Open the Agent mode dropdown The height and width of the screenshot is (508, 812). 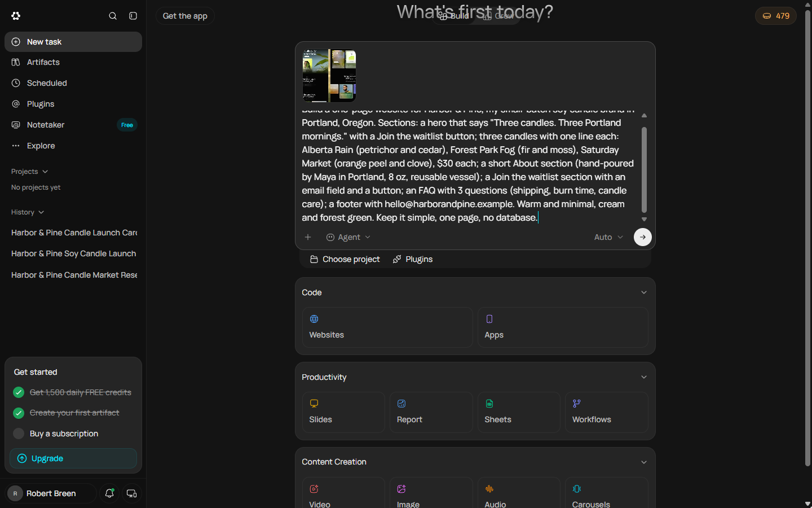[x=348, y=237]
